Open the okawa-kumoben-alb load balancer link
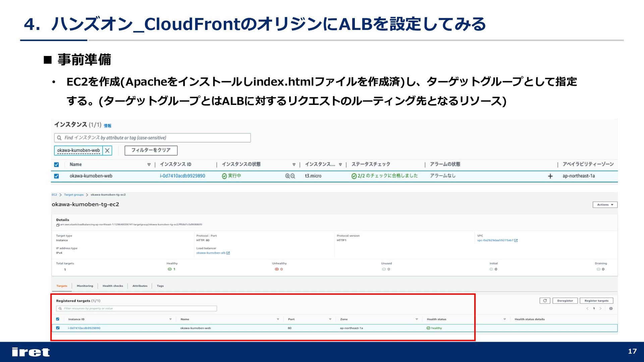 pyautogui.click(x=211, y=253)
